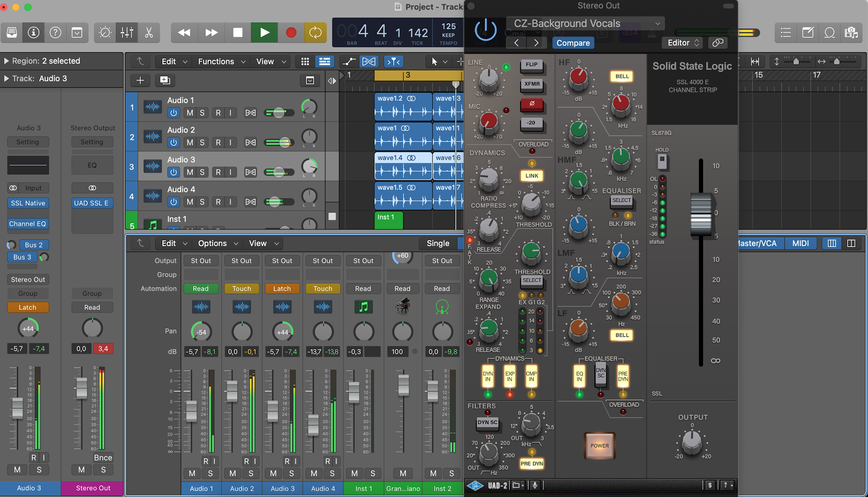This screenshot has width=868, height=497.
Task: Toggle the Inspector info icon
Action: click(33, 32)
